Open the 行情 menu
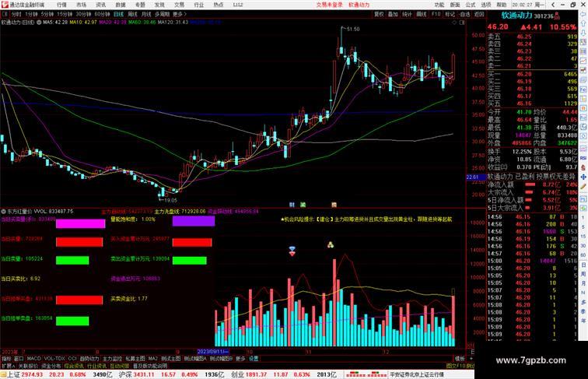 (x=61, y=5)
